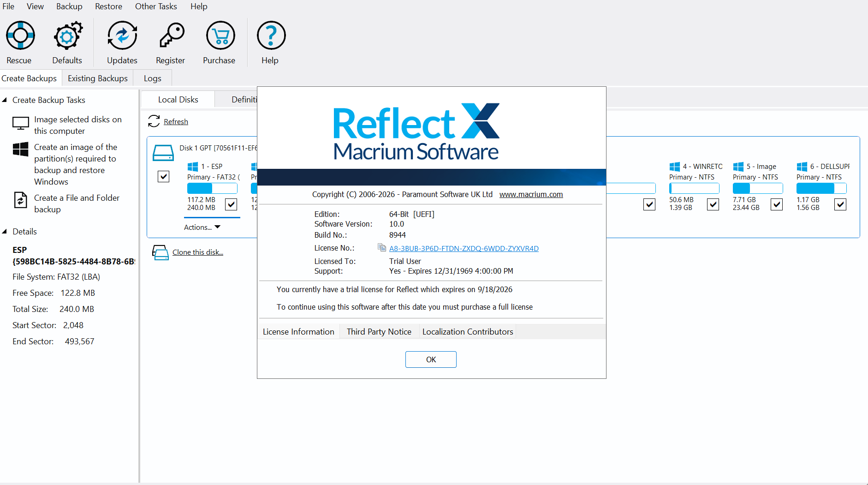Click the Refresh link

[x=176, y=122]
